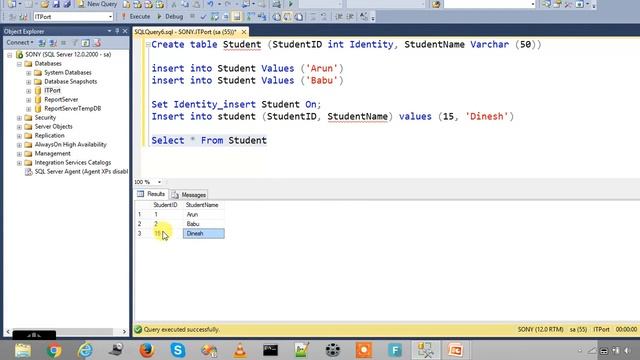Open the Connect dropdown in Object Explorer

click(20, 42)
